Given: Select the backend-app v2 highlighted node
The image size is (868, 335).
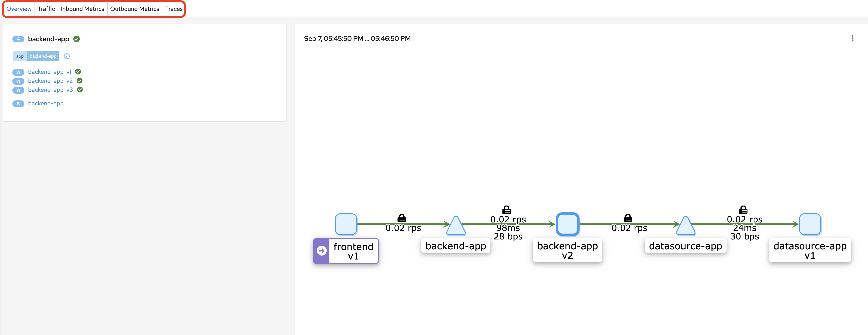Looking at the screenshot, I should (x=567, y=224).
